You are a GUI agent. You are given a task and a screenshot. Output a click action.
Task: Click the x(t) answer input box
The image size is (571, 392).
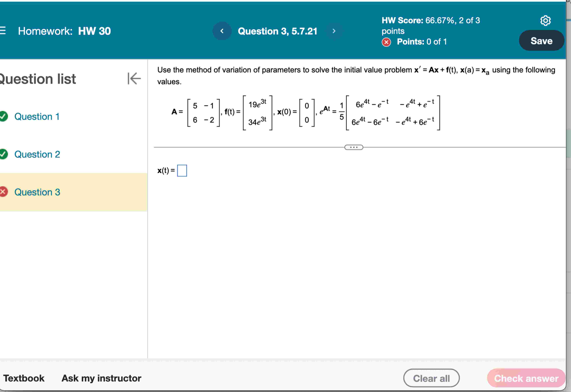point(182,170)
